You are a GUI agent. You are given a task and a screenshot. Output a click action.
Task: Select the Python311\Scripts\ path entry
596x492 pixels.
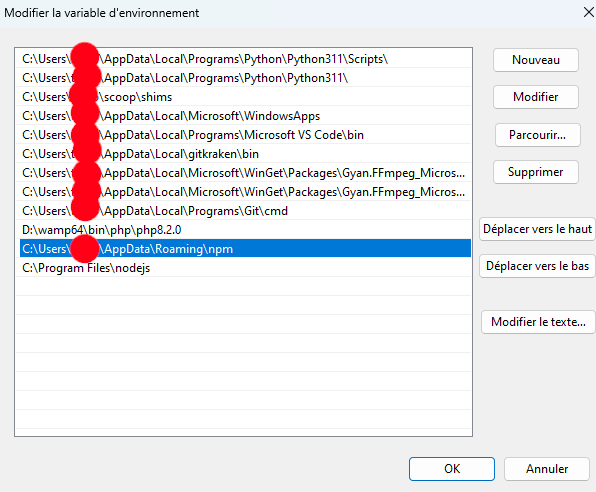pyautogui.click(x=243, y=59)
